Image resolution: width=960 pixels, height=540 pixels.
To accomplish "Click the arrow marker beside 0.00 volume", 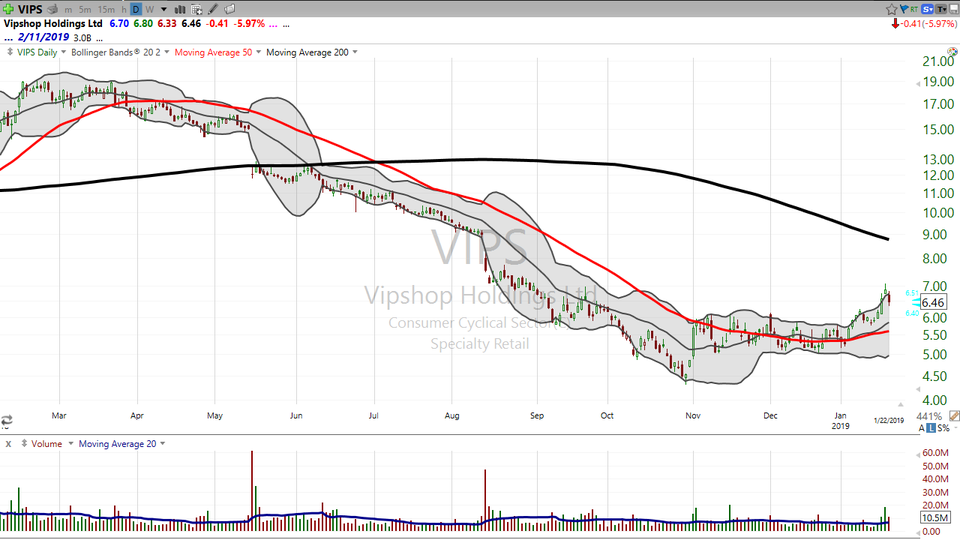I will click(x=917, y=534).
